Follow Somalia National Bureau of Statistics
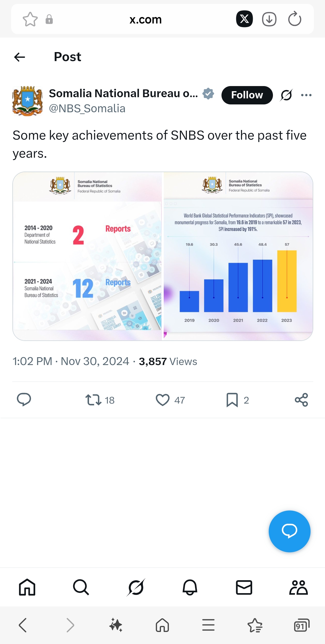The image size is (325, 644). coord(247,95)
